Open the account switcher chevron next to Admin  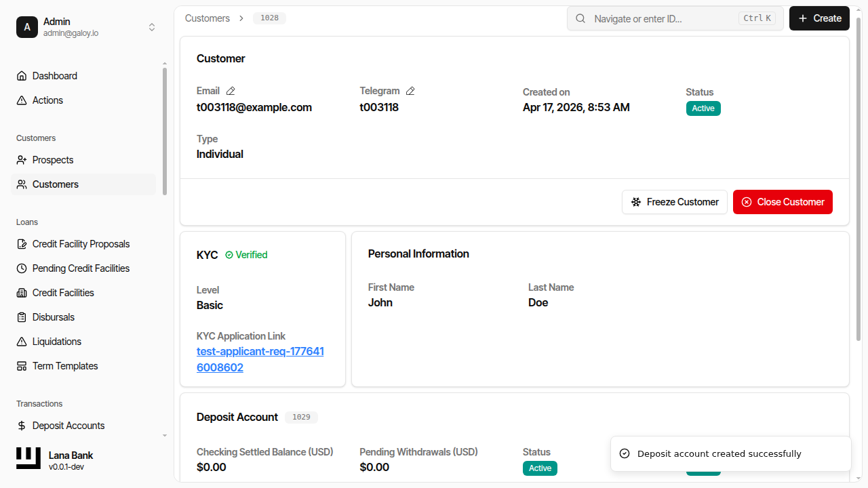[x=152, y=27]
